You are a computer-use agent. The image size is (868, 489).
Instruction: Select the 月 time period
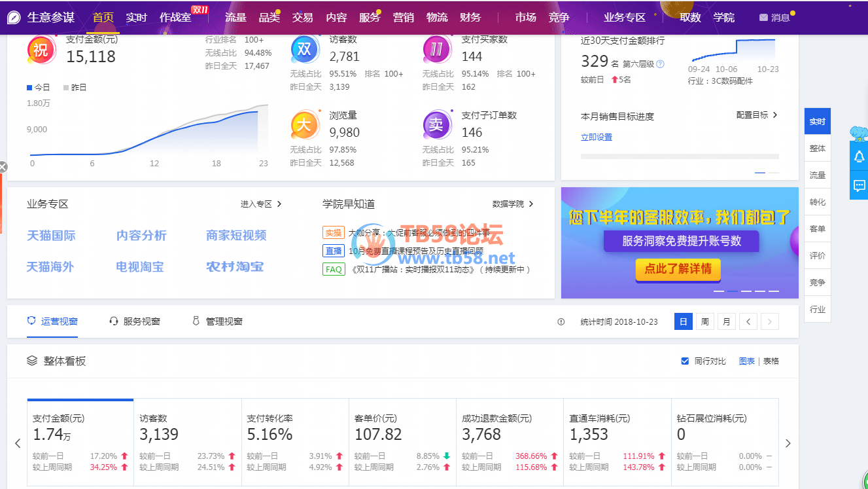[727, 321]
